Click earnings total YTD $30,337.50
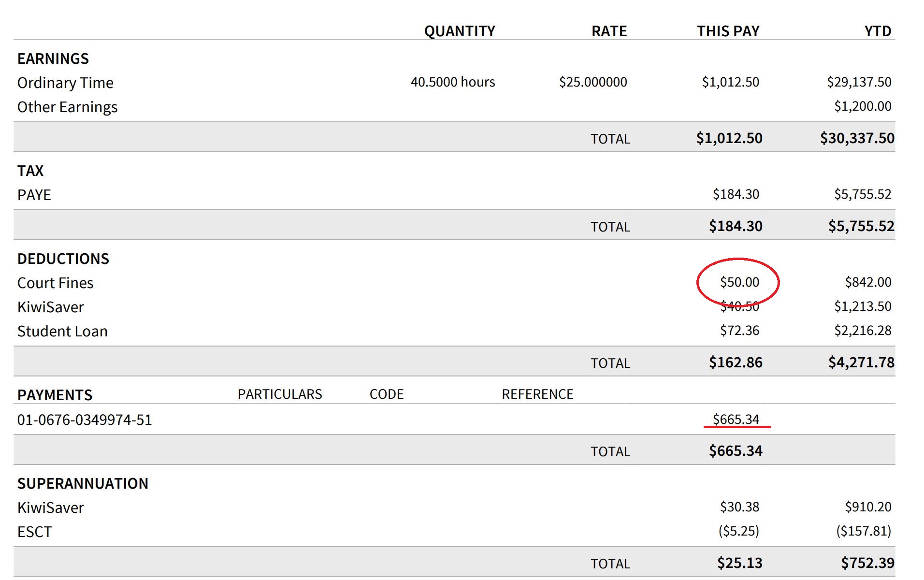Viewport: 924px width, 580px height. point(857,138)
